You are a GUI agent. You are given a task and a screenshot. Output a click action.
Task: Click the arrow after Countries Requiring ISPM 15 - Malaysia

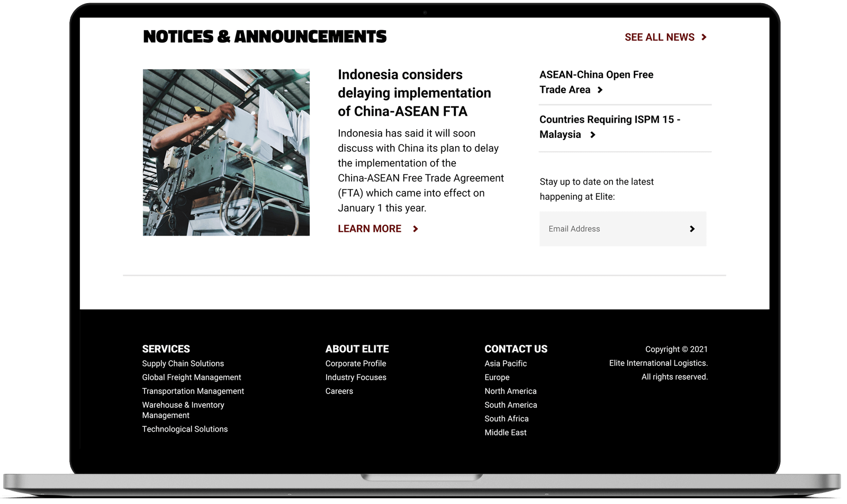593,135
